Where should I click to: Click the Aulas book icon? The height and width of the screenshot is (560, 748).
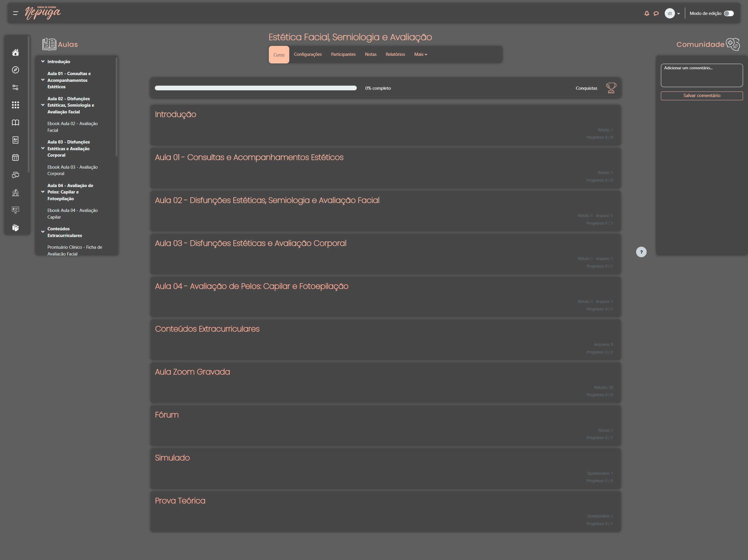49,44
